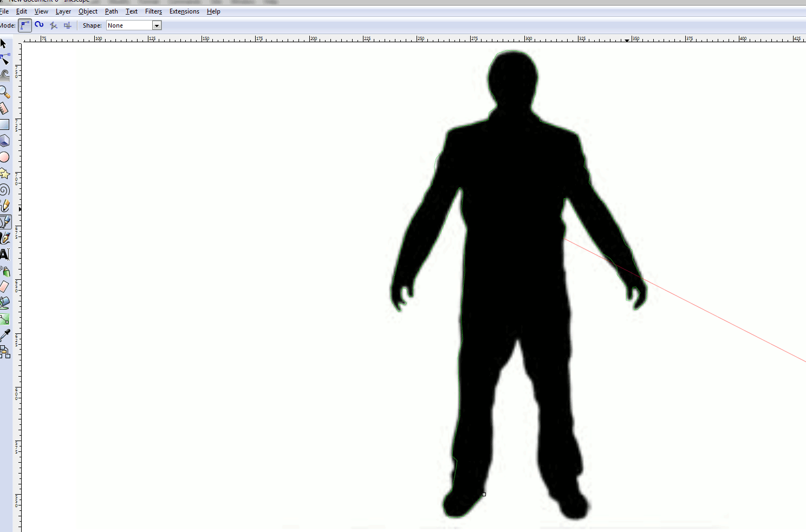The image size is (806, 532).
Task: Click the "Mode:" label
Action: click(8, 25)
